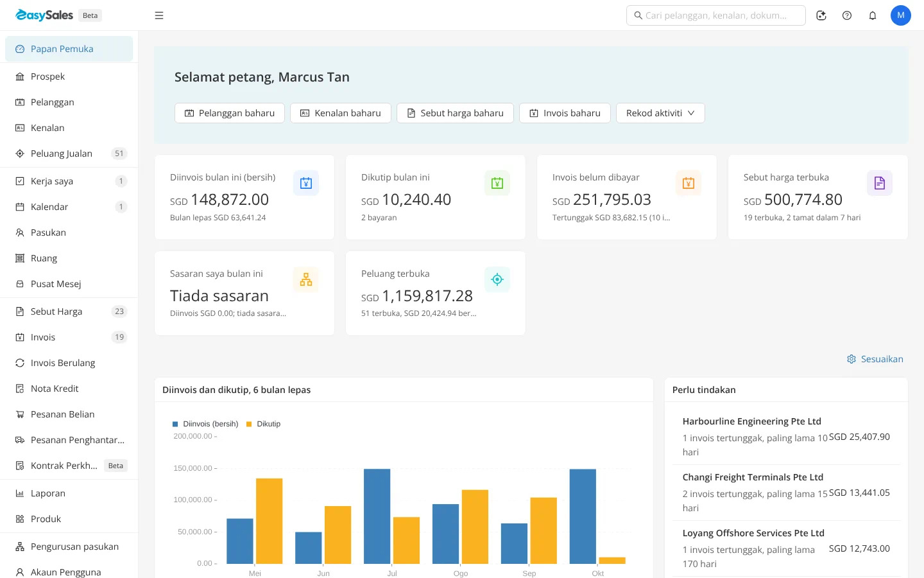Click the AI assistant sparkle icon
Viewport: 924px width, 578px height.
tap(821, 15)
